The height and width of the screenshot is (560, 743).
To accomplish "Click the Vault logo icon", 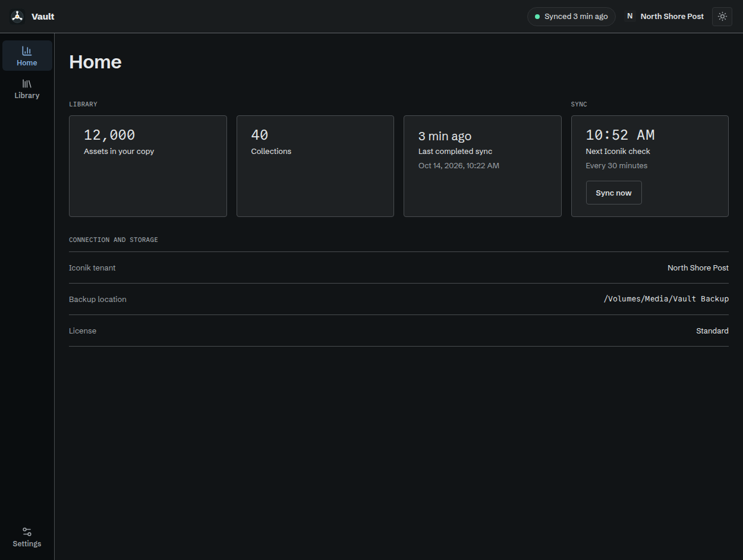I will [x=17, y=16].
